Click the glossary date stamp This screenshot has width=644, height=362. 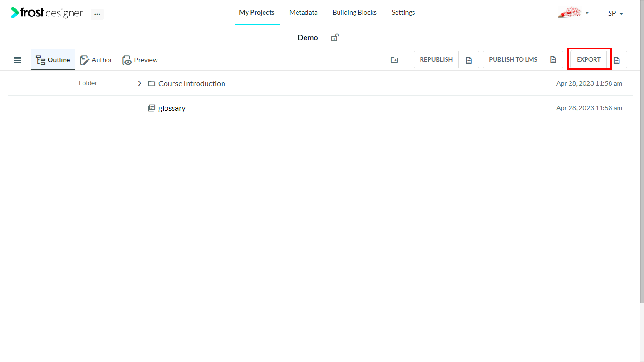click(589, 108)
